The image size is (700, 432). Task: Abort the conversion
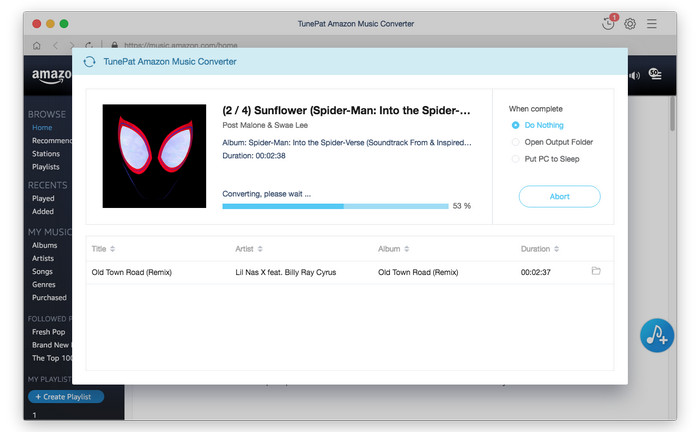click(x=559, y=196)
